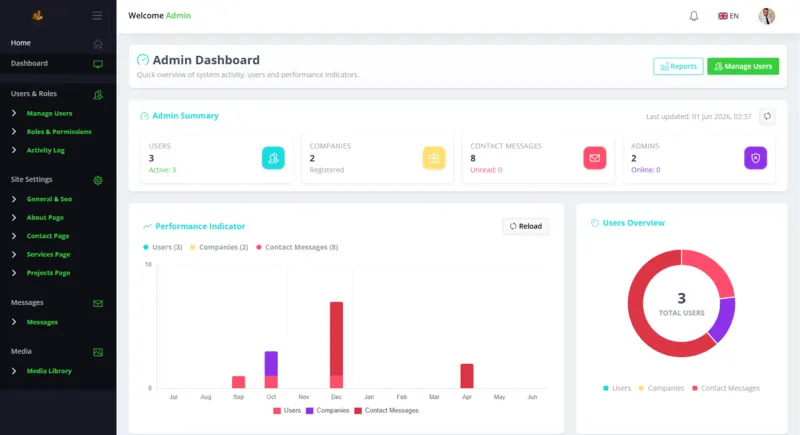This screenshot has height=435, width=800.
Task: Toggle the hamburger sidebar menu icon
Action: 97,16
